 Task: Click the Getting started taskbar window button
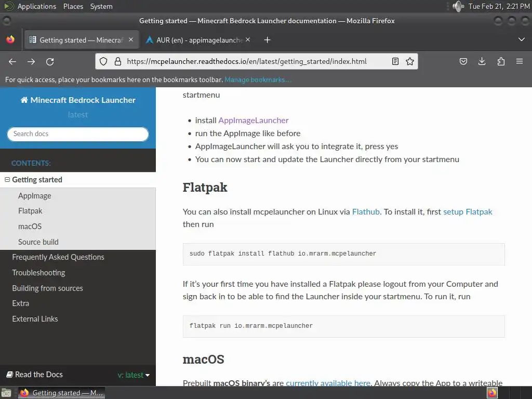click(x=61, y=393)
